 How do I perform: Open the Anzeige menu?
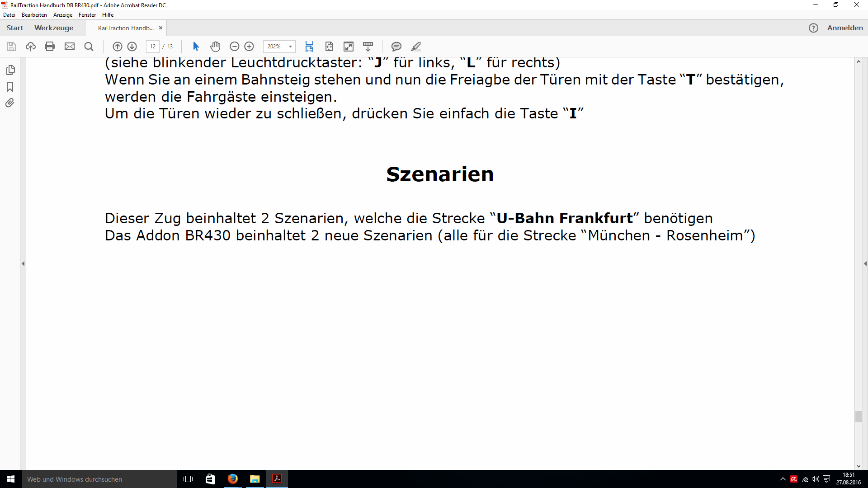(63, 15)
